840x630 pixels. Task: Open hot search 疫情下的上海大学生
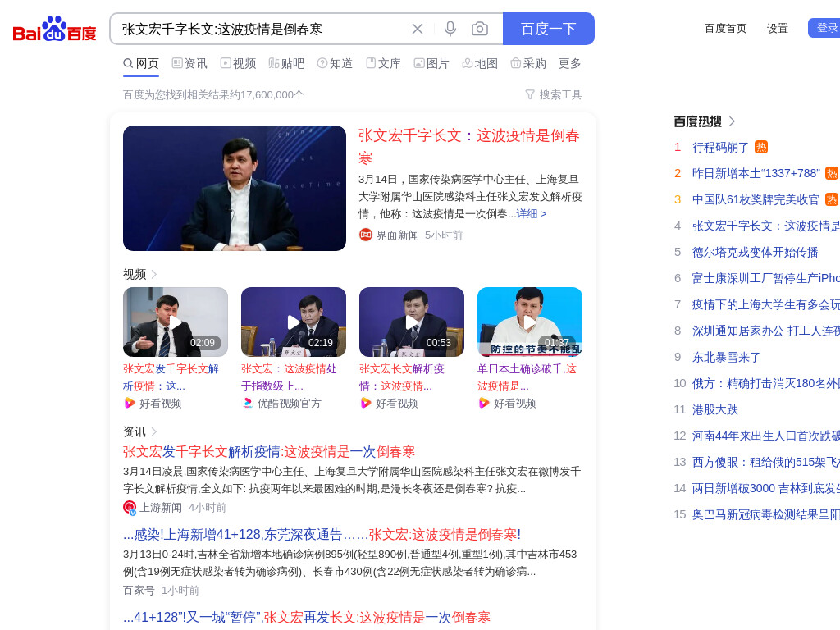[766, 305]
